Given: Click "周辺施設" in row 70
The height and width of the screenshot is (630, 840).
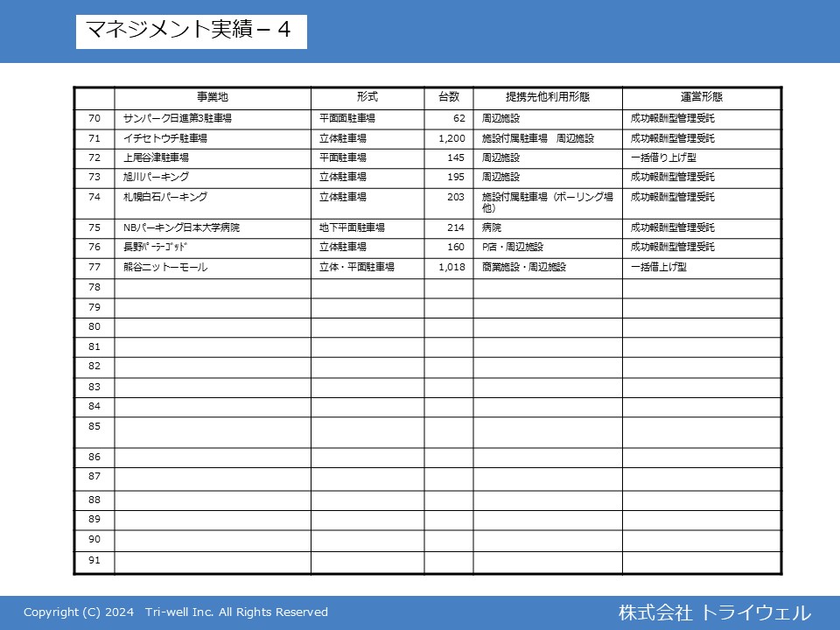Looking at the screenshot, I should 500,118.
